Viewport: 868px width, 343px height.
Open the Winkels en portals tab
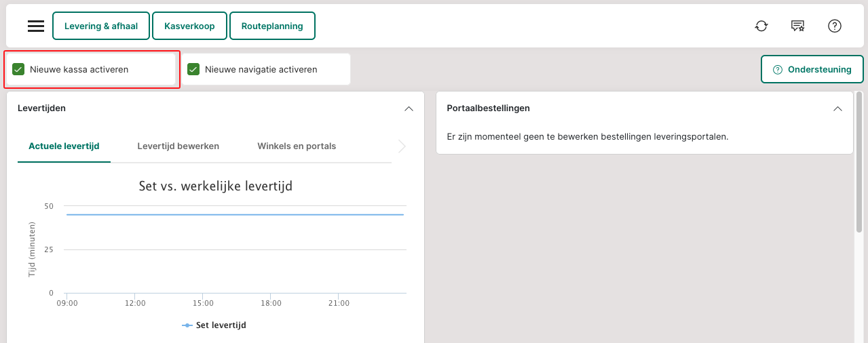coord(297,146)
